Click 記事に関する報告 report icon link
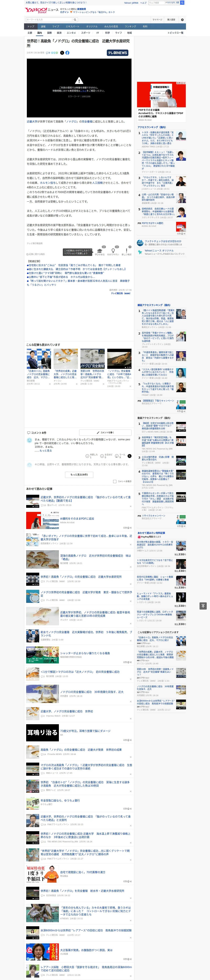Viewport: 210px width, 980px height. click(35, 254)
